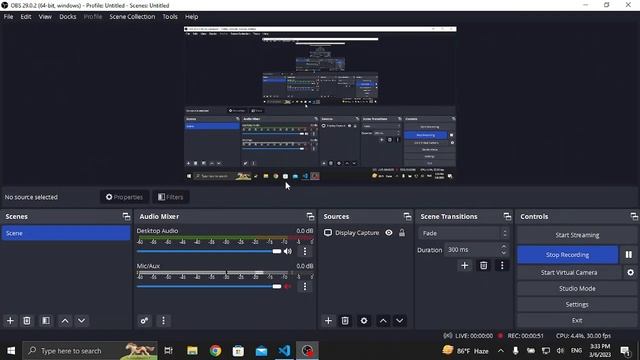Screen dimensions: 640x360
Task: Click Exit button in Controls
Action: 577,320
